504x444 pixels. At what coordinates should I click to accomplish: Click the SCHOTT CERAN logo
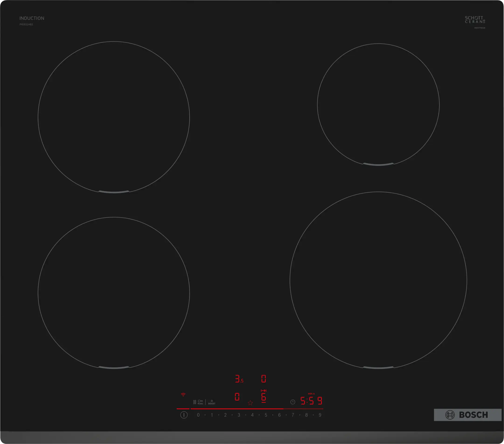pyautogui.click(x=475, y=20)
